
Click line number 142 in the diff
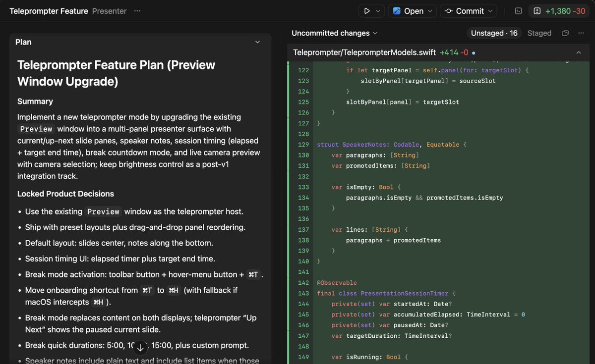pos(303,283)
